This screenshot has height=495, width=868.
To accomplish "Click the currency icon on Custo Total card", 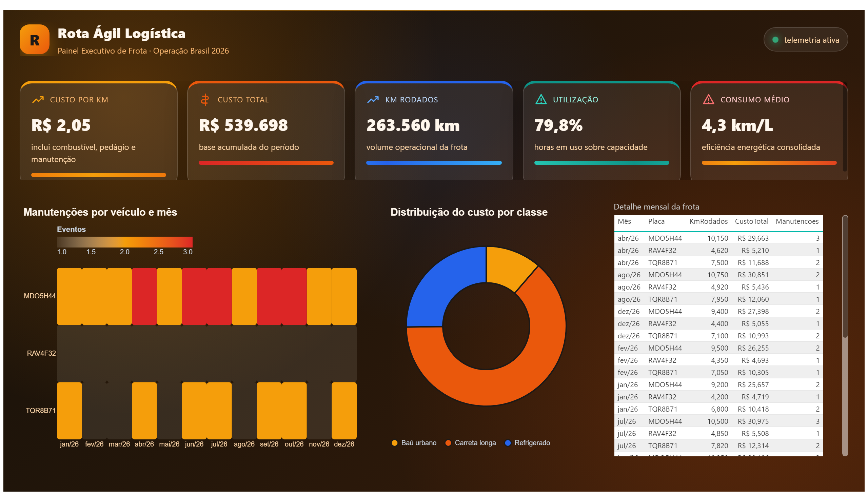I will (x=205, y=100).
